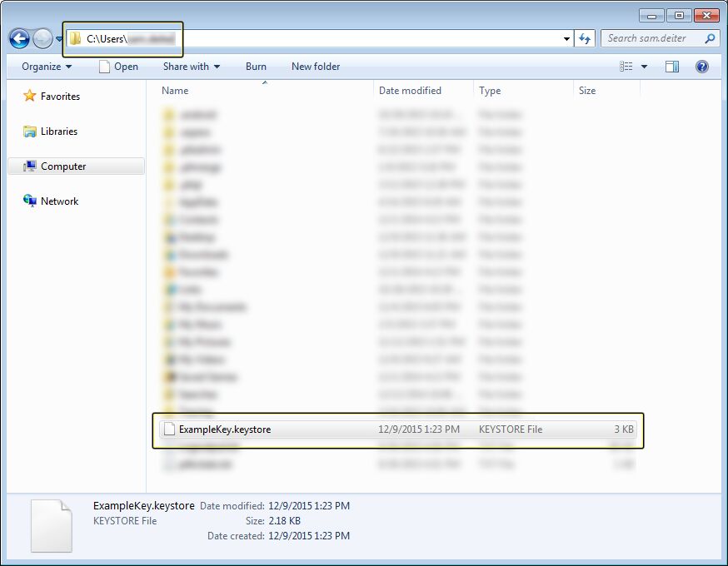
Task: Open the recent pages dropdown arrow
Action: click(x=59, y=39)
